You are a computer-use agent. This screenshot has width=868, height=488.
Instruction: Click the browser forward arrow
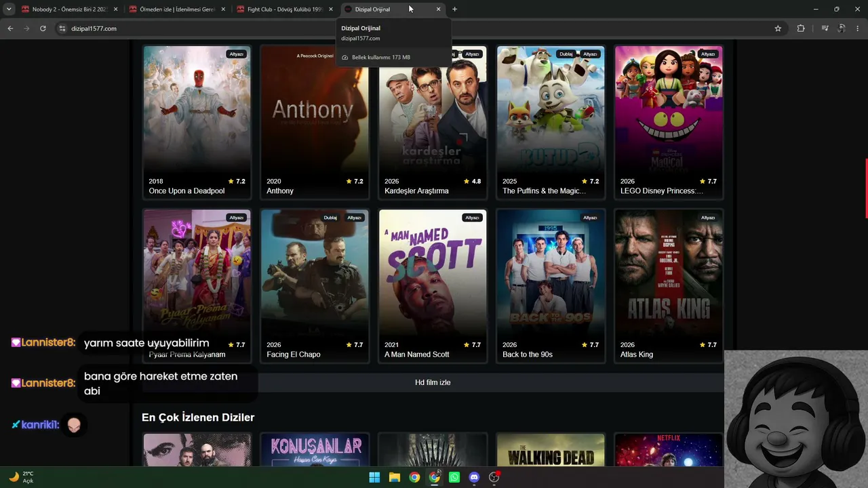point(26,28)
